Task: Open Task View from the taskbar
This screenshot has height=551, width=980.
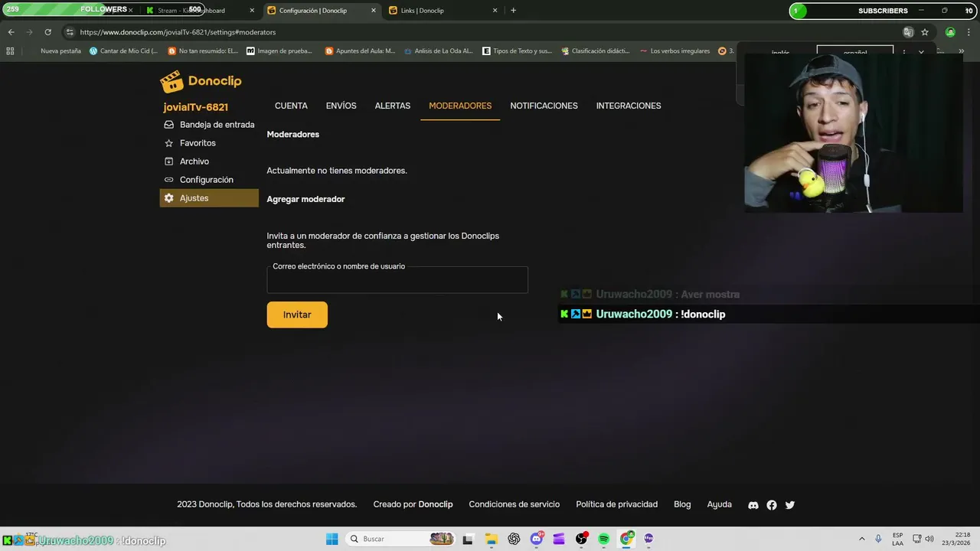Action: pos(468,539)
